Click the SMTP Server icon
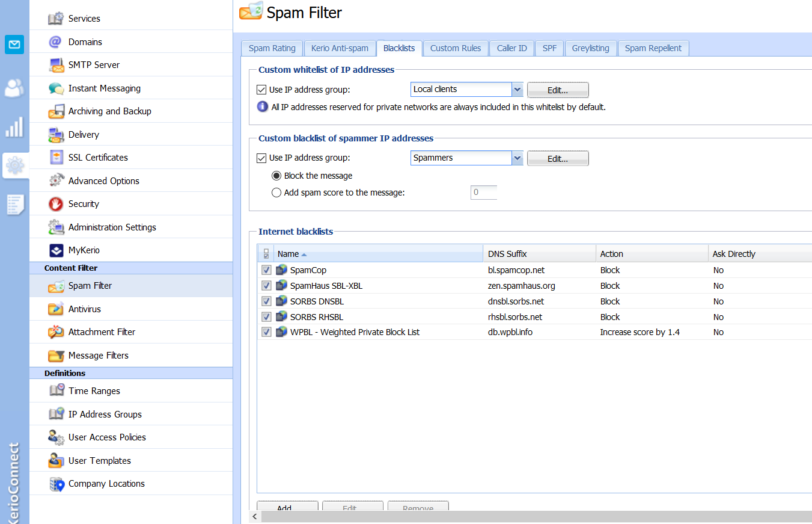This screenshot has height=524, width=812. (x=56, y=65)
